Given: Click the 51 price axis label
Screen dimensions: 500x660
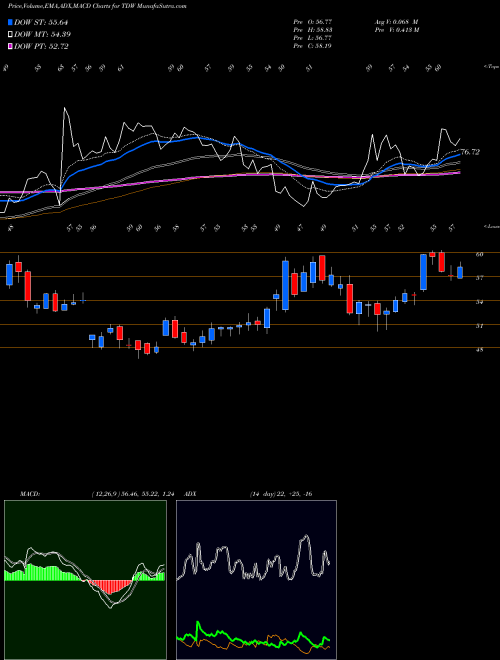Looking at the screenshot, I should tap(479, 325).
